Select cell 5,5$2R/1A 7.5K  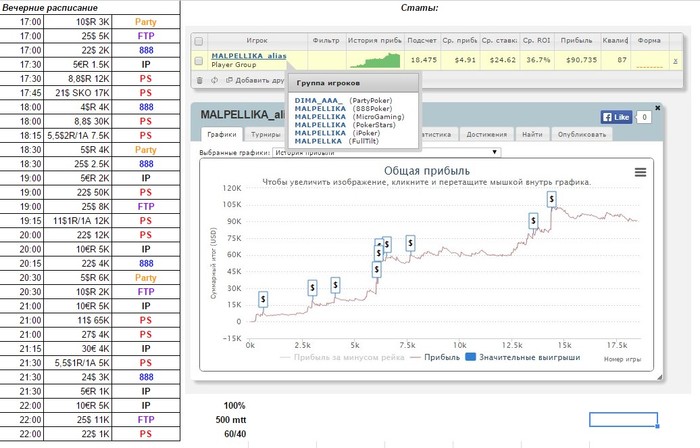[x=78, y=136]
